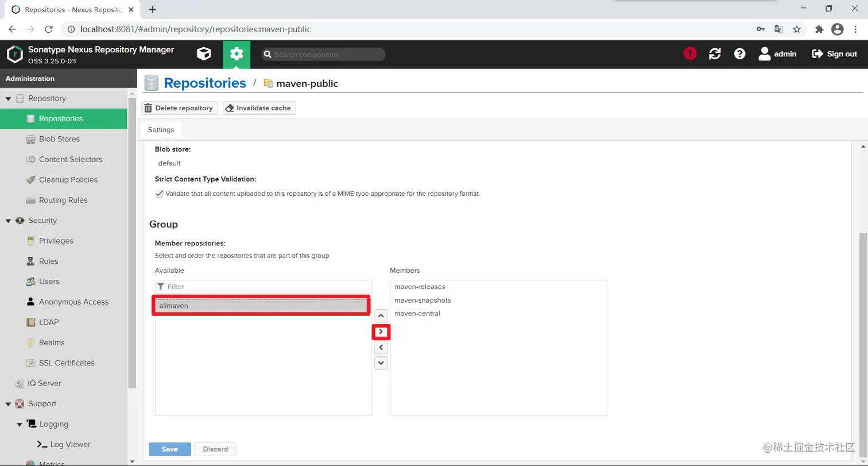The image size is (868, 466).
Task: Open the browser extensions puzzle icon
Action: tap(819, 29)
